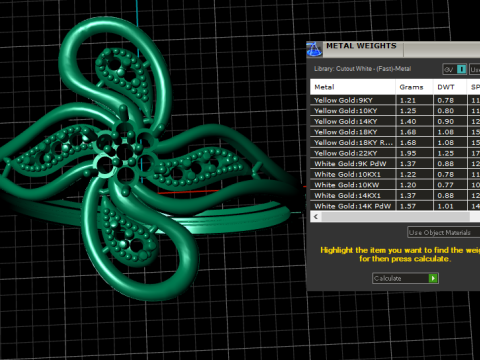Click the horizontal scrollbar track under the metal table
Screen dimensions: 480x360
click(x=396, y=217)
